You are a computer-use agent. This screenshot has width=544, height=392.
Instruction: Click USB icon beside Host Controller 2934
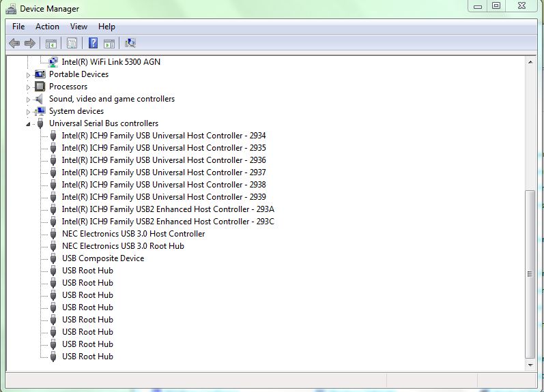(x=53, y=136)
